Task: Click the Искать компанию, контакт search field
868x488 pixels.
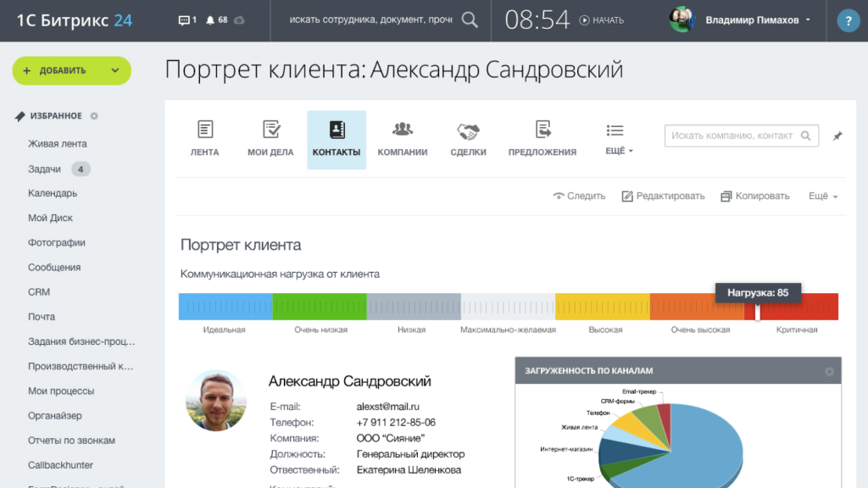Action: coord(732,136)
